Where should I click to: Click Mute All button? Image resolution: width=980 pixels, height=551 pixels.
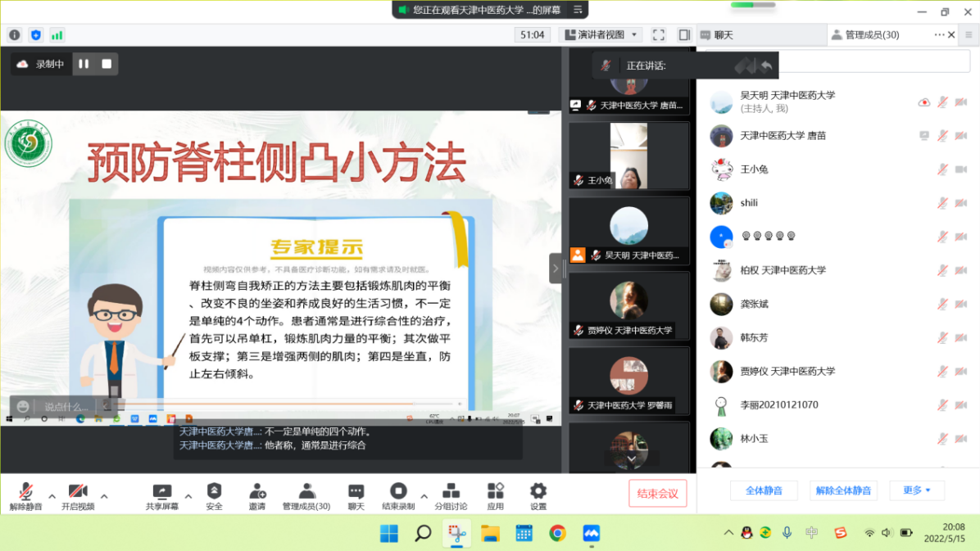(764, 490)
